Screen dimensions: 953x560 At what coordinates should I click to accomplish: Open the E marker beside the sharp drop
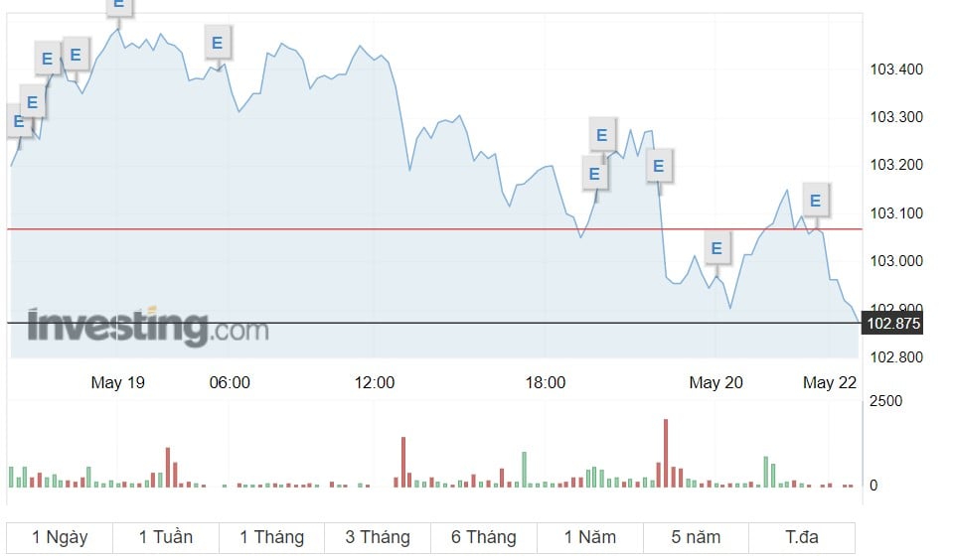658,166
